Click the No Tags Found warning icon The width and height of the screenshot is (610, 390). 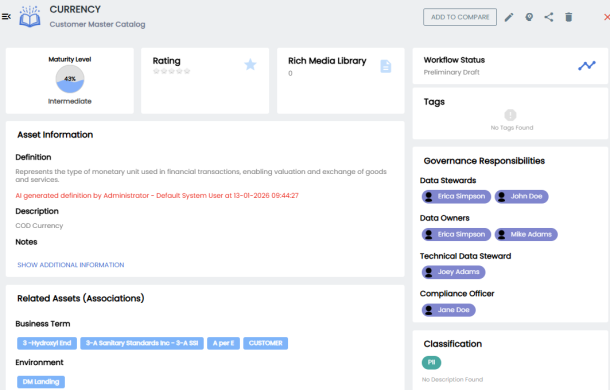[510, 115]
